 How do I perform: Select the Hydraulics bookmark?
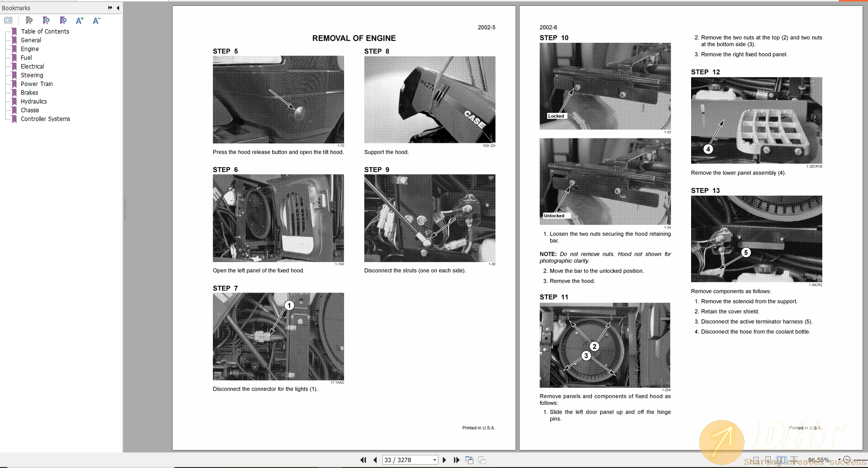34,101
